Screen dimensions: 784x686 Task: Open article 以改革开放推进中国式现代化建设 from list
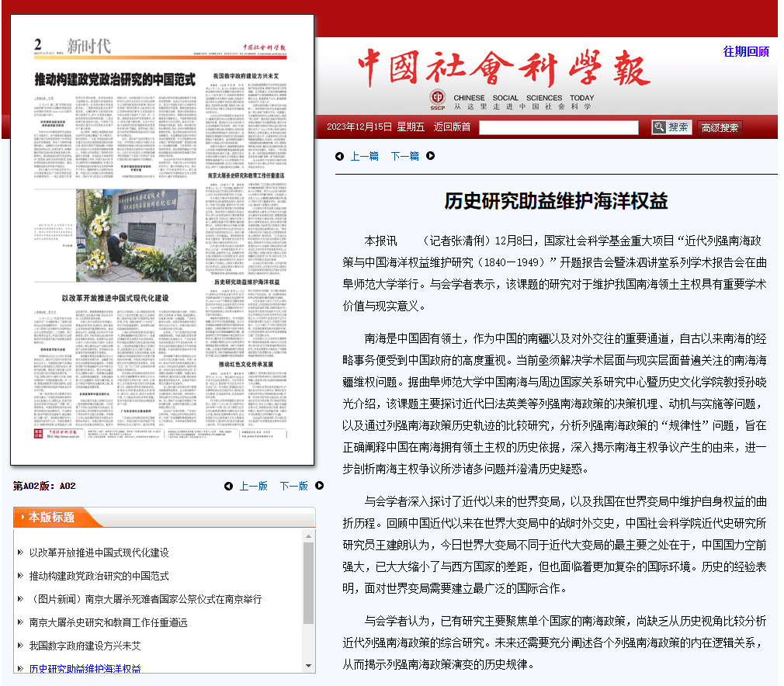[x=99, y=553]
